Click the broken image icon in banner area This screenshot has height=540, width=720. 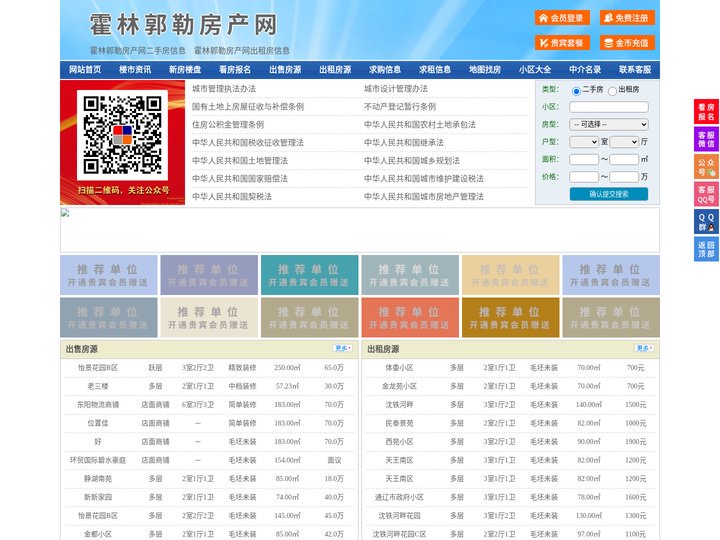(x=65, y=213)
